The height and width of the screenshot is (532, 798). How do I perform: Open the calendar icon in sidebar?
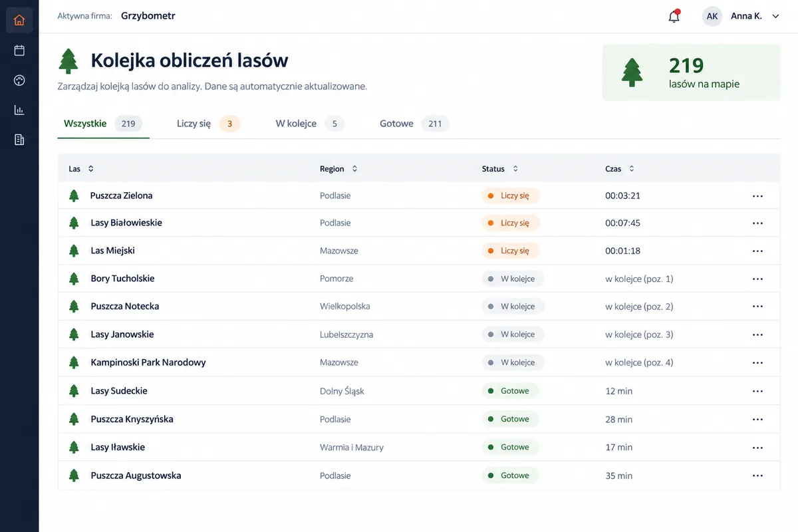click(19, 51)
